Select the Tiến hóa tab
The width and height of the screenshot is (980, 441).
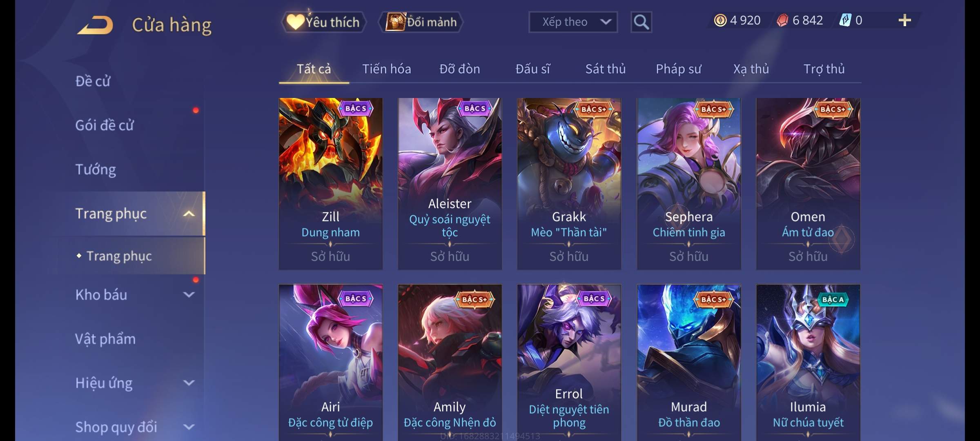(387, 69)
